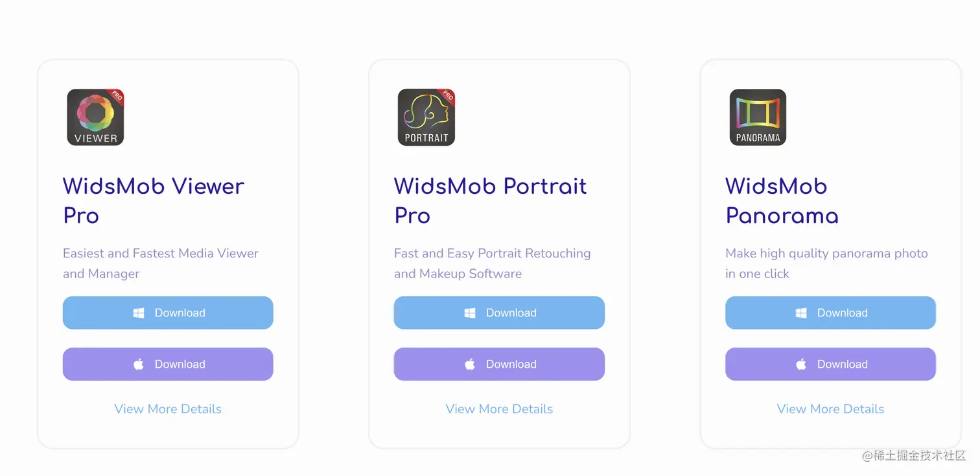Click the WidsMob Portrait Pro title
Viewport: 980px width, 476px height.
click(x=490, y=200)
